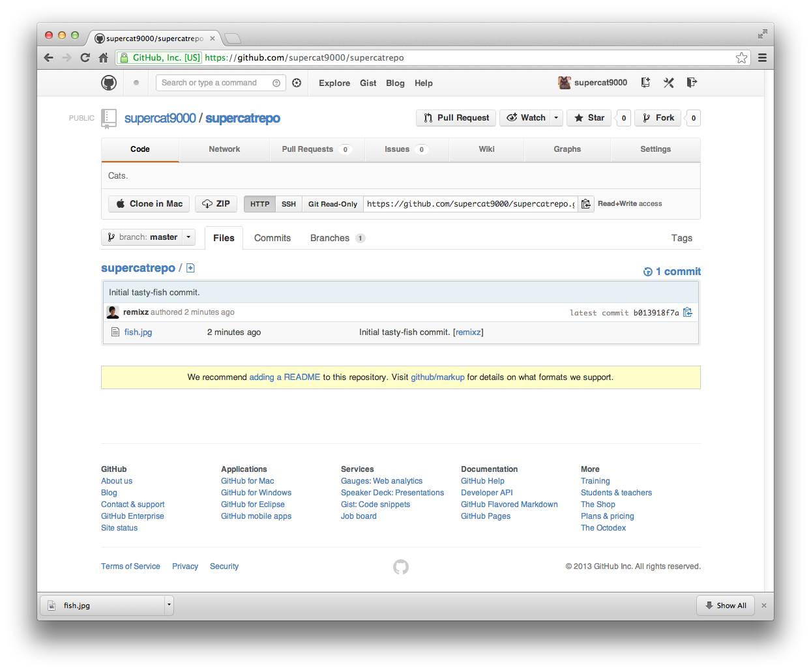The width and height of the screenshot is (811, 672).
Task: Open repository Settings tab
Action: 655,149
